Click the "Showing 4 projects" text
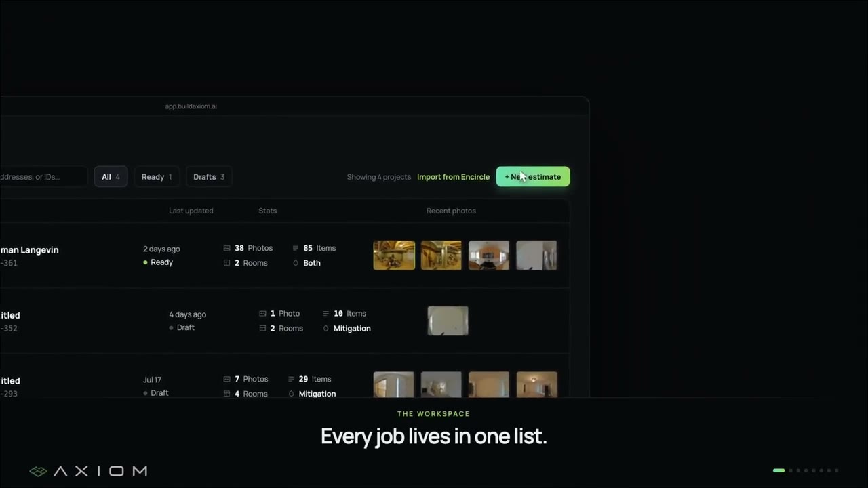This screenshot has height=488, width=868. [x=379, y=177]
